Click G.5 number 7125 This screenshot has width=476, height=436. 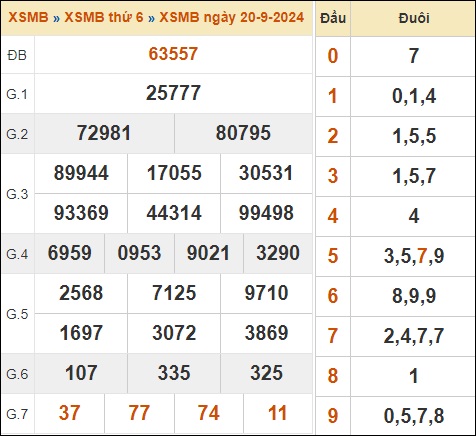[x=174, y=293]
